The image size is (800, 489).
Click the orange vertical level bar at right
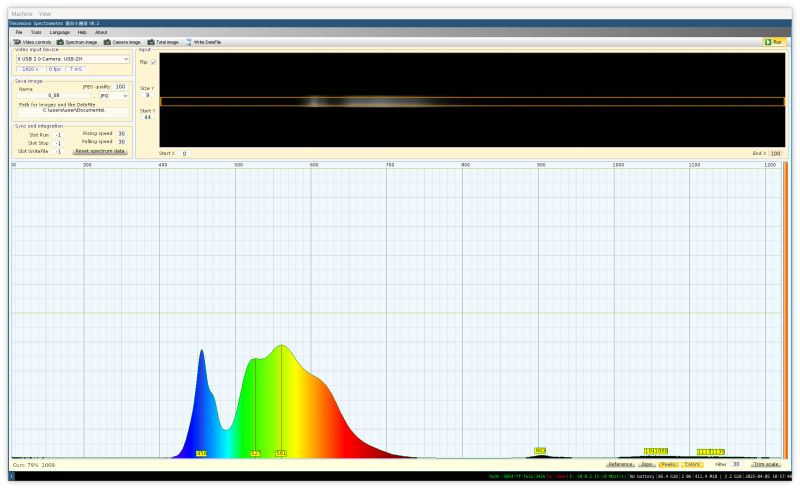coord(785,310)
